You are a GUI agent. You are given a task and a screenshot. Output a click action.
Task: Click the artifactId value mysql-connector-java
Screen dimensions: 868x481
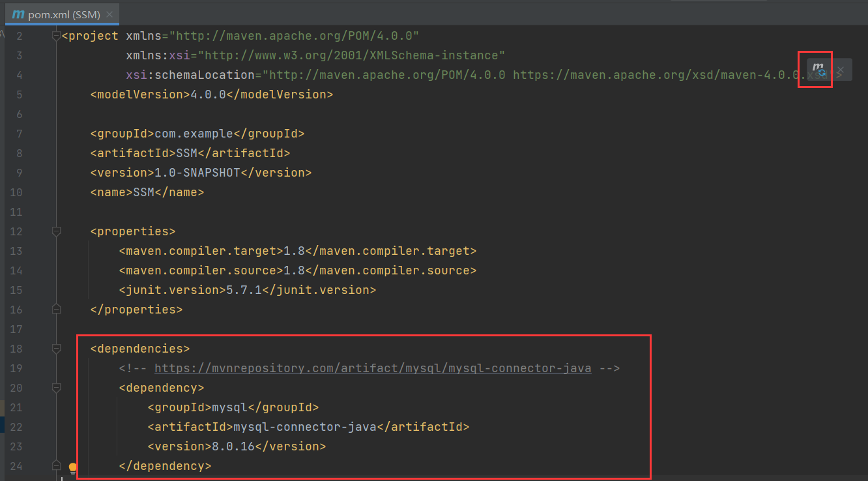tap(305, 427)
